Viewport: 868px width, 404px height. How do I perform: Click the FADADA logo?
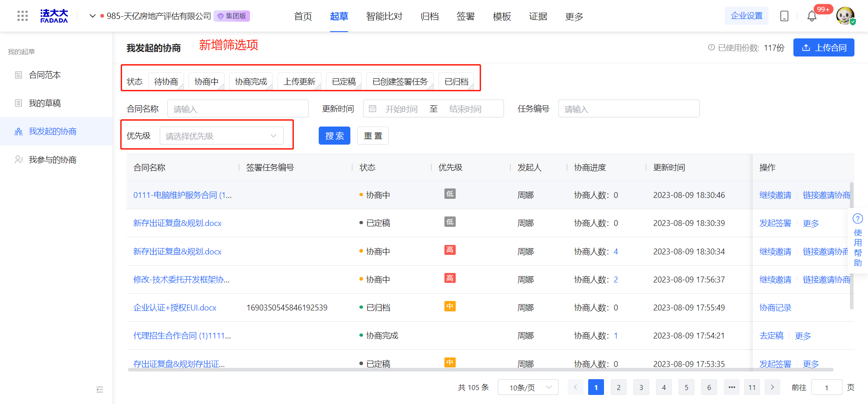coord(54,16)
